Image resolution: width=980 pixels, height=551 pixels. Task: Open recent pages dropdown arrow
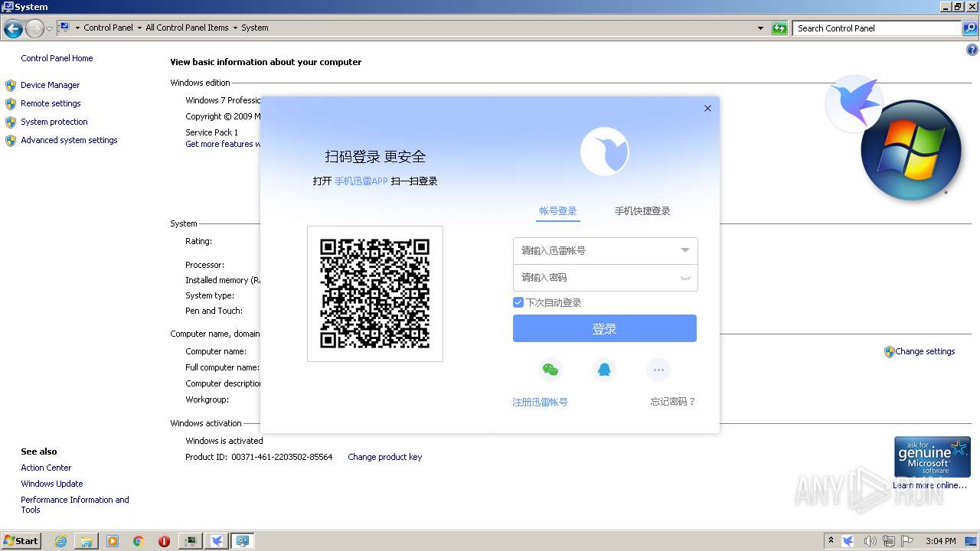pyautogui.click(x=50, y=29)
